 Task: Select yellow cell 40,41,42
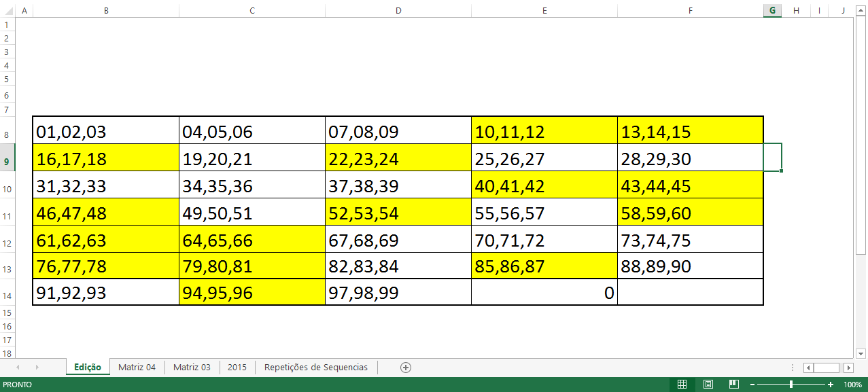point(544,185)
